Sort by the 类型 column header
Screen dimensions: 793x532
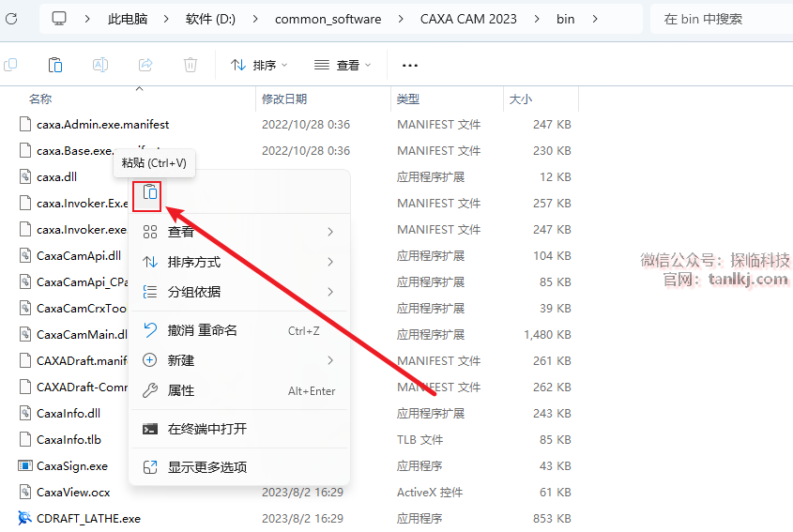(408, 99)
